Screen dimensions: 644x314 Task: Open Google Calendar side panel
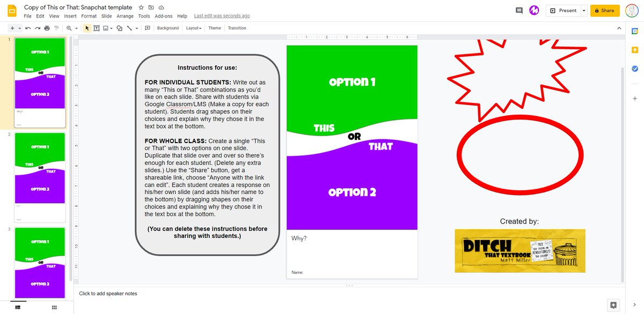635,32
